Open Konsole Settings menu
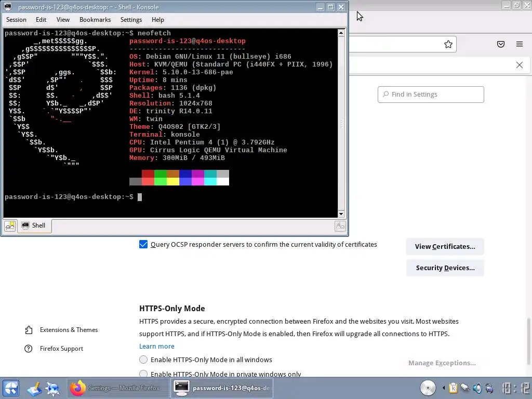Viewport: 532px width, 399px height. (x=131, y=20)
